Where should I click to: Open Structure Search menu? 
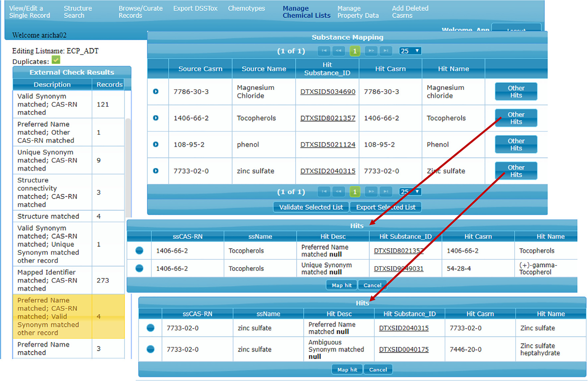tap(78, 12)
